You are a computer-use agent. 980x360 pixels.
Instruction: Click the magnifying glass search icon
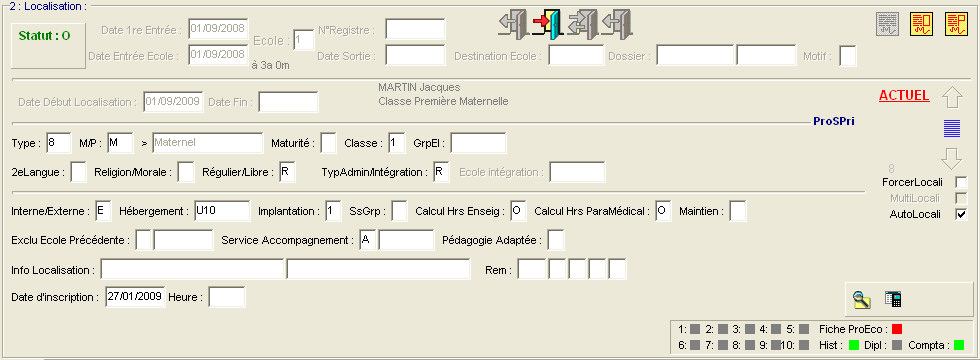click(862, 300)
